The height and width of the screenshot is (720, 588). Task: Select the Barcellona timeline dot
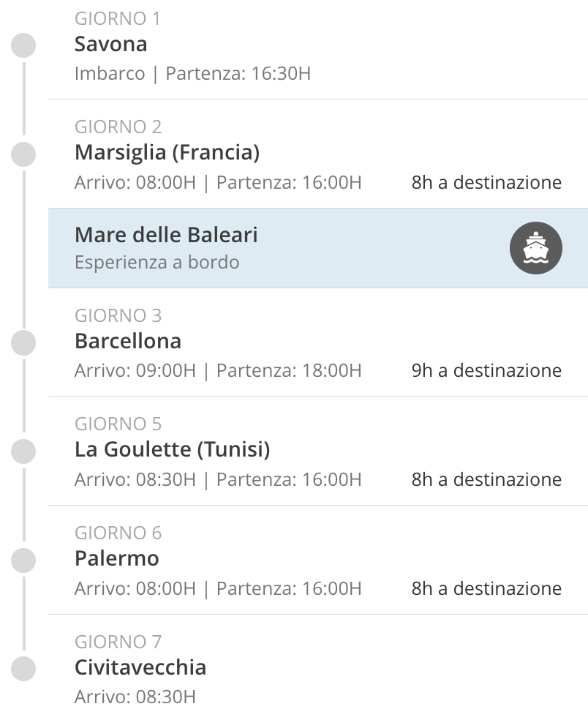[x=24, y=342]
